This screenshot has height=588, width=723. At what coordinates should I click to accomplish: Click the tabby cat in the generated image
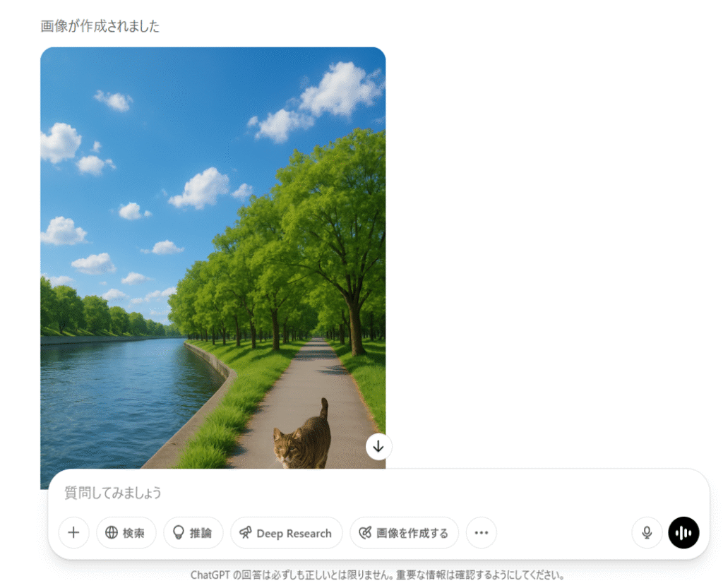(302, 438)
